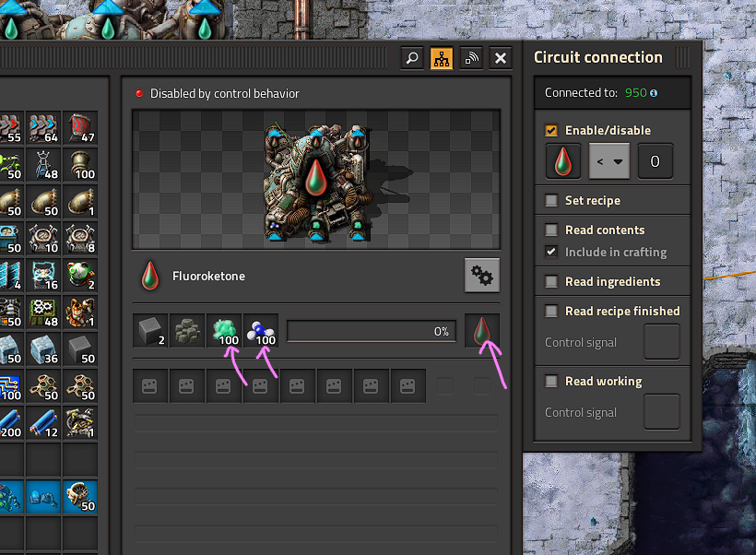Click the info icon beside network 950
Screen dimensions: 756x555
(x=654, y=93)
